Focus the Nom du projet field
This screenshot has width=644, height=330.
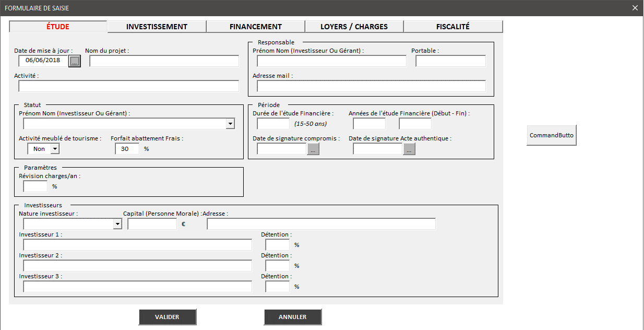pos(164,61)
